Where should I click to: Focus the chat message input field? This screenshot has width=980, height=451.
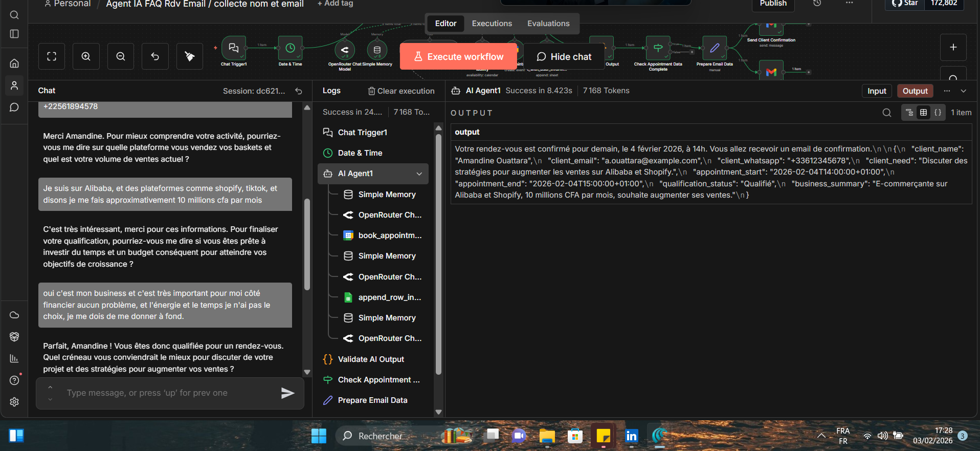(x=169, y=393)
